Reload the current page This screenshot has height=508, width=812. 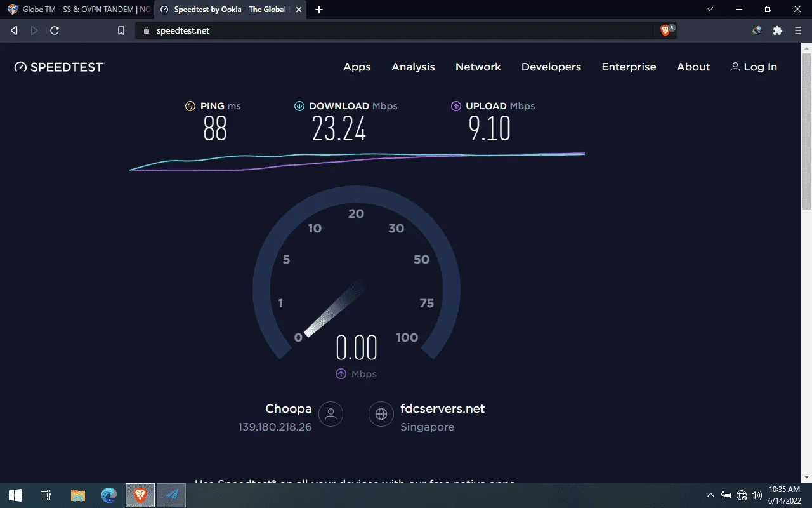coord(55,30)
